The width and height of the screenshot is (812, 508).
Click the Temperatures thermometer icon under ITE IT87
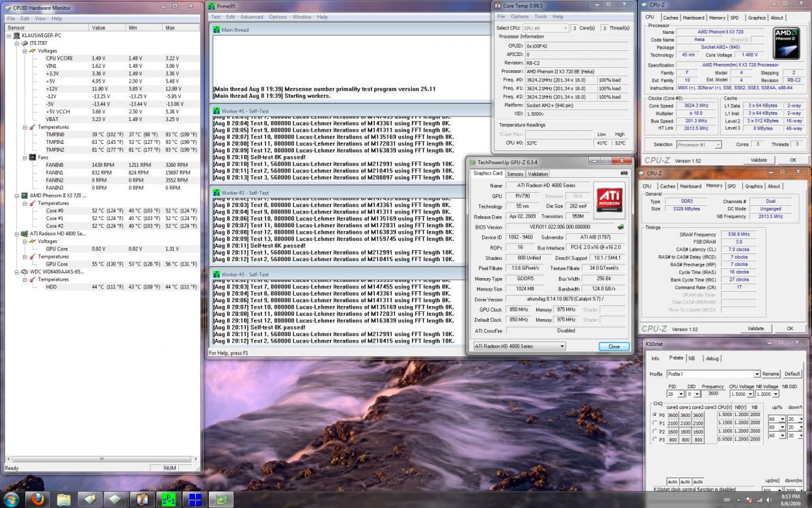tap(32, 127)
